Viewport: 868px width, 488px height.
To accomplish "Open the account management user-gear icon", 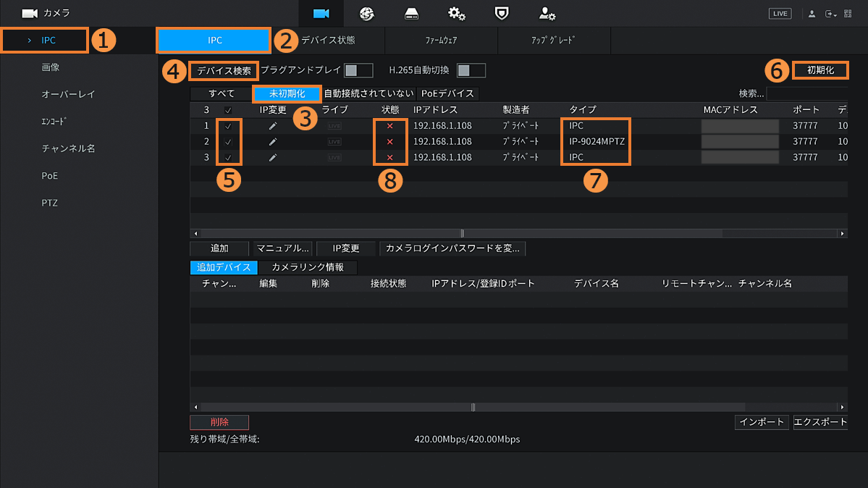I will [x=547, y=13].
